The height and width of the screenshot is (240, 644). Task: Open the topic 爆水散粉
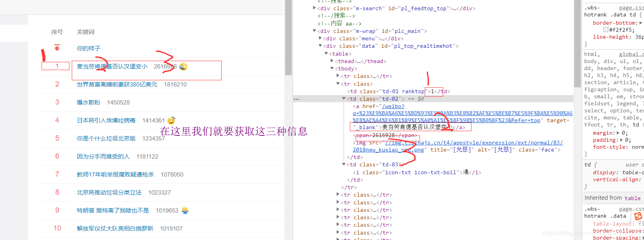coord(89,103)
